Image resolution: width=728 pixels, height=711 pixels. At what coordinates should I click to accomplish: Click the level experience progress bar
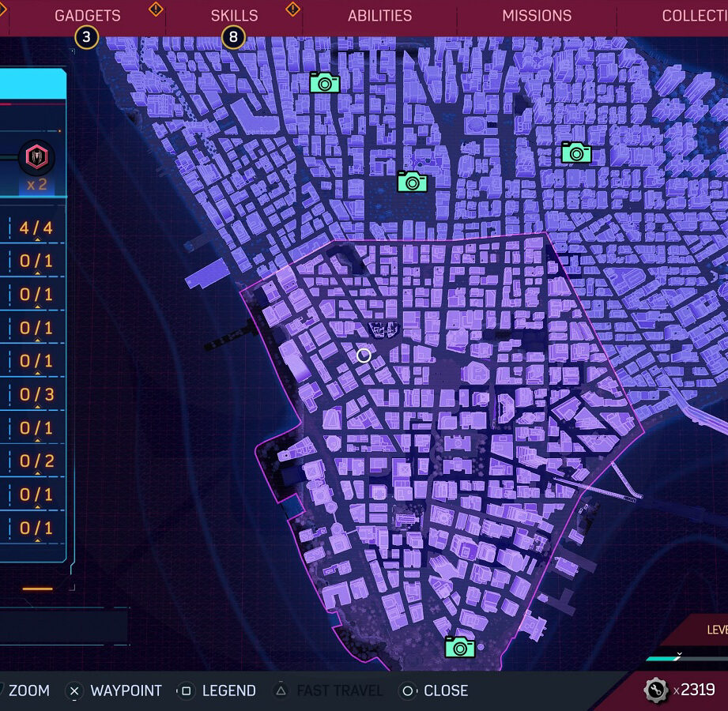687,658
